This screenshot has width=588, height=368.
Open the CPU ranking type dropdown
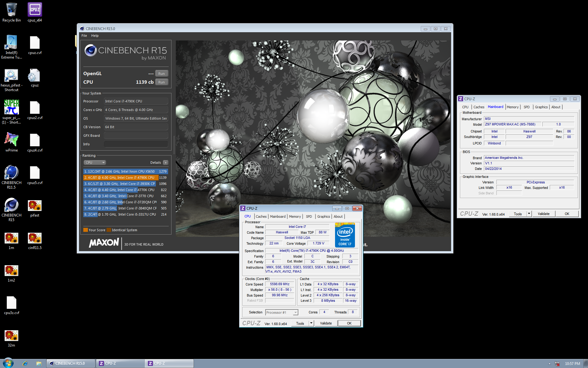pos(95,163)
